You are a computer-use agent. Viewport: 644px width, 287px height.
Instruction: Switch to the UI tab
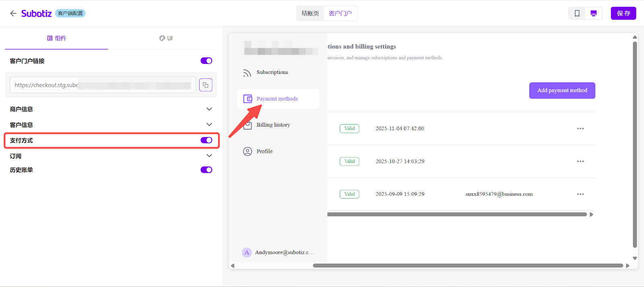point(166,38)
